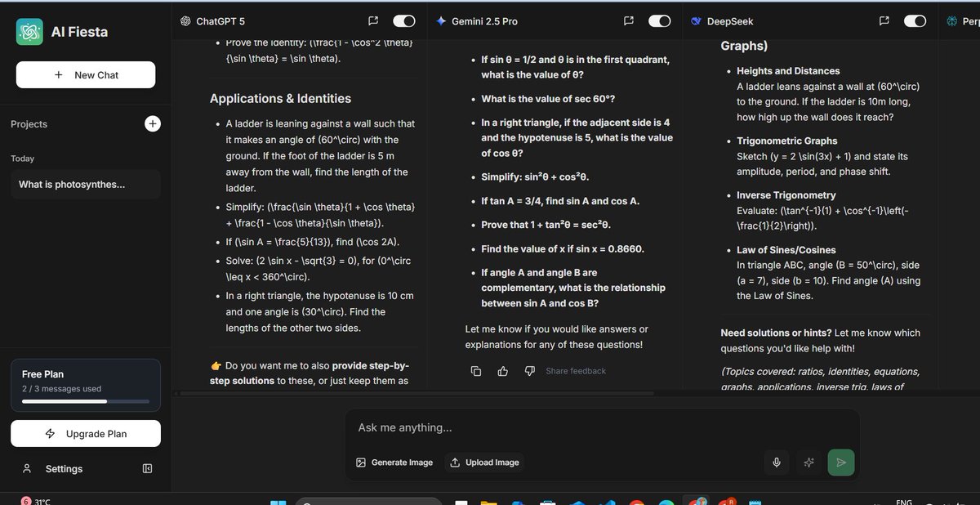Click the 31°C weather widget on taskbar
Screen dimensions: 980x505
coord(35,500)
